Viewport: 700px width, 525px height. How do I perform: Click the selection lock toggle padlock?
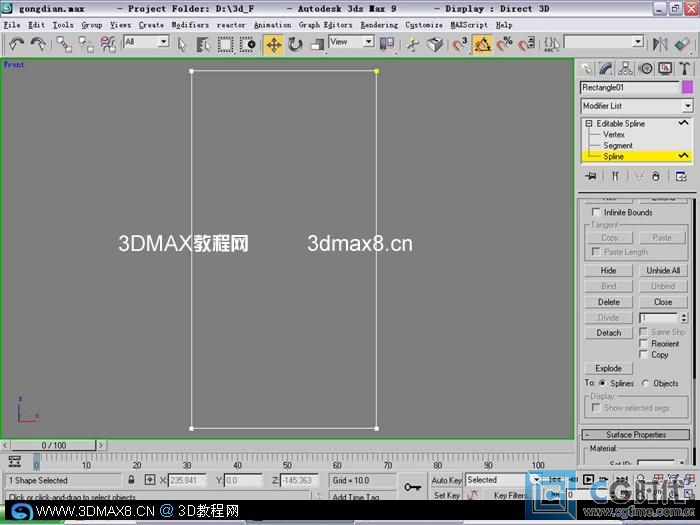[x=131, y=480]
